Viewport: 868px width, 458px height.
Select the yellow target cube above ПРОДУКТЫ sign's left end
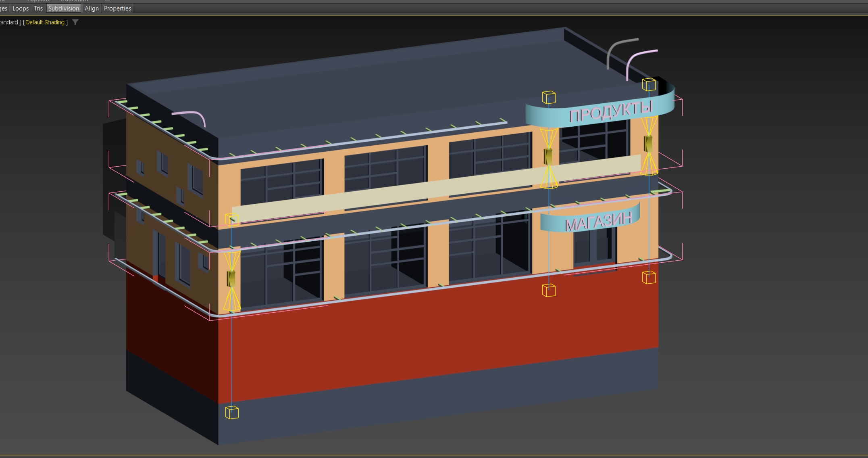pos(549,97)
